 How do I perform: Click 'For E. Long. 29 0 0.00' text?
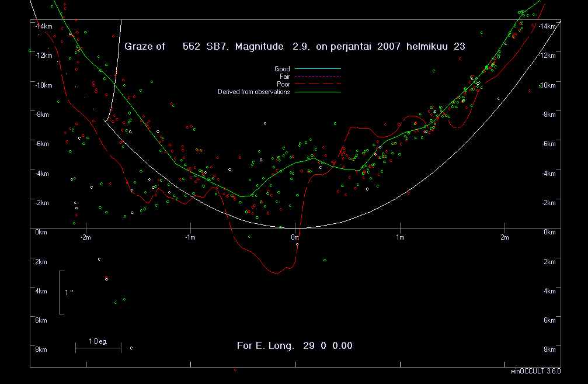click(x=294, y=345)
